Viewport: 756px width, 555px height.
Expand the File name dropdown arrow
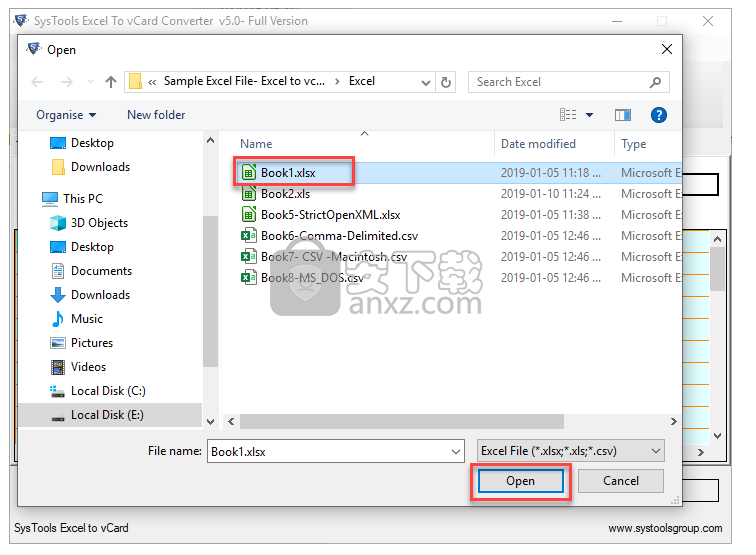(x=456, y=452)
